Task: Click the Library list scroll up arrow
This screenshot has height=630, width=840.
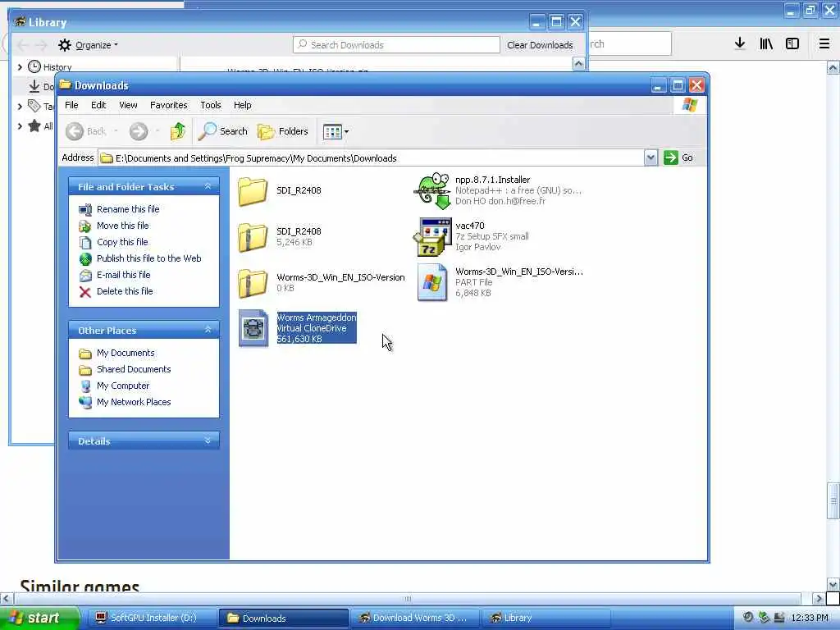Action: (x=578, y=64)
